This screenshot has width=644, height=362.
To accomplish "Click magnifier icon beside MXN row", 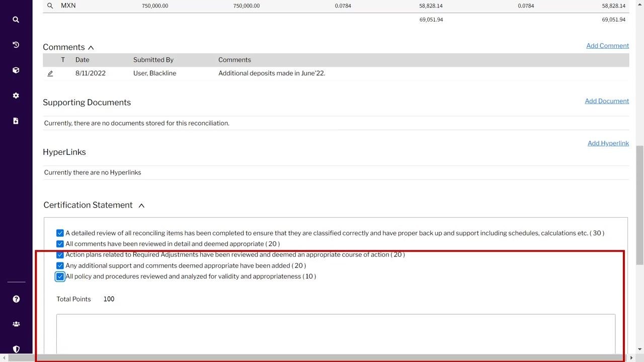I will [x=50, y=6].
